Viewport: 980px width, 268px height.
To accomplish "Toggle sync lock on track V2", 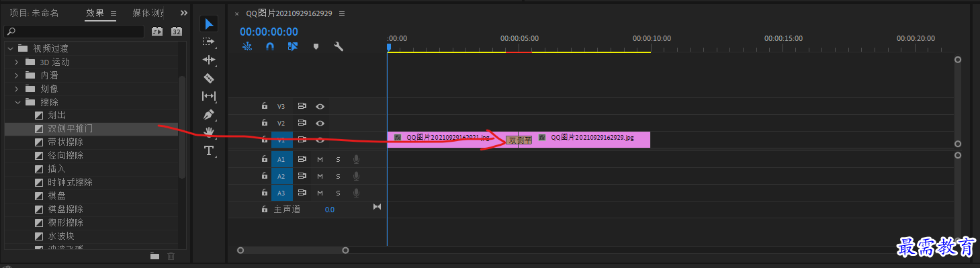I will tap(302, 123).
